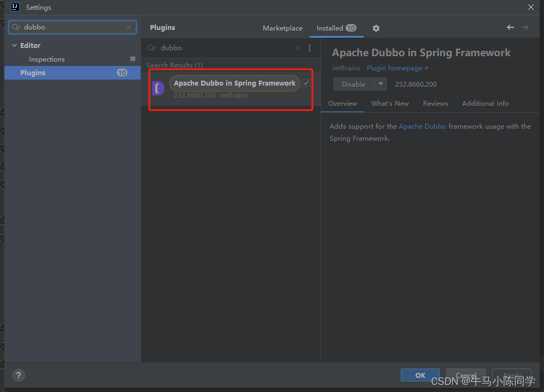The image size is (544, 392).
Task: Click the Plugins count badge
Action: click(x=122, y=73)
